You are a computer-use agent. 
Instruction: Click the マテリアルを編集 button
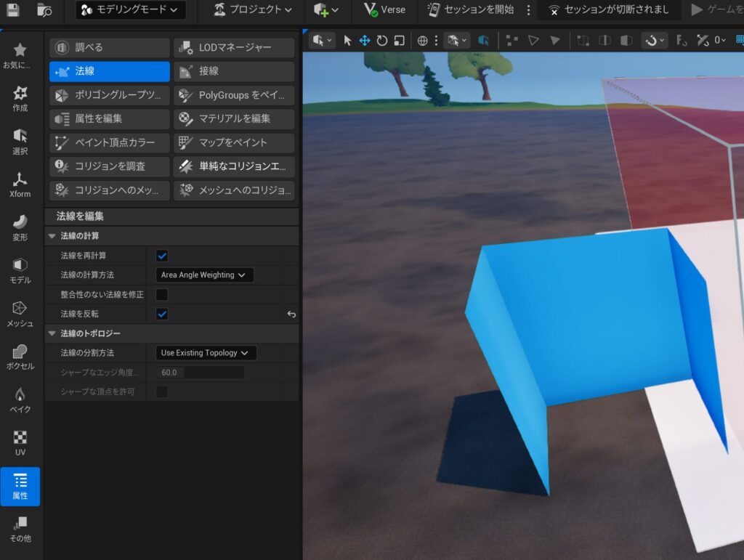click(234, 118)
